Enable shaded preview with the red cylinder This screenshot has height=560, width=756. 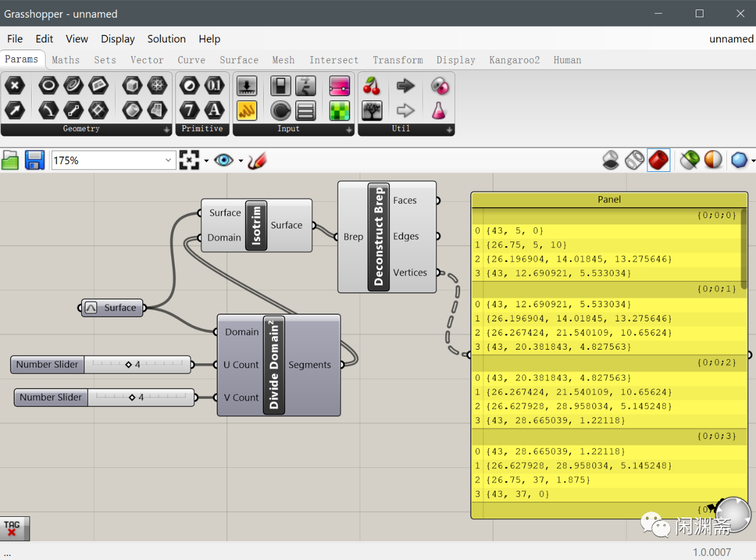pyautogui.click(x=659, y=160)
